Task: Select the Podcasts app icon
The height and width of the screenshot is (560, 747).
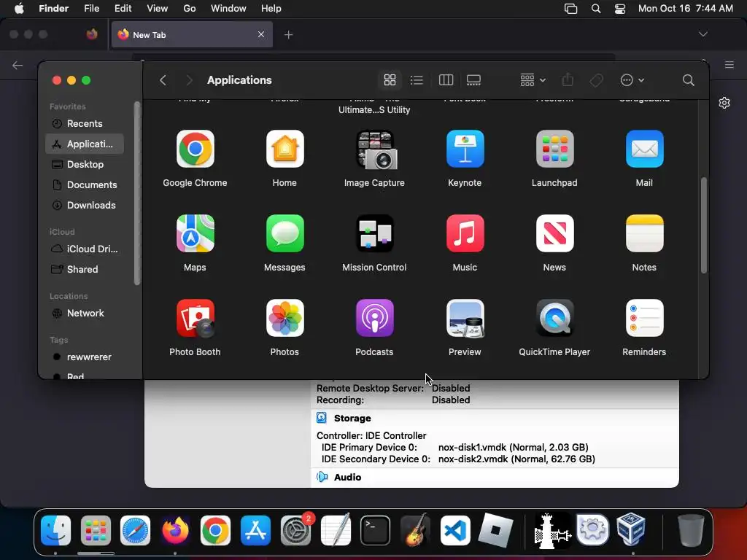Action: 375,318
